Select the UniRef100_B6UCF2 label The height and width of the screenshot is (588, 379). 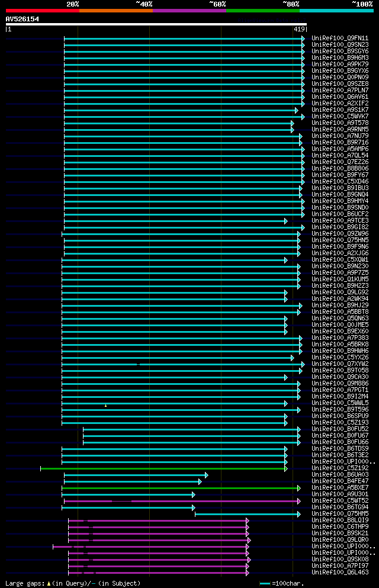340,214
